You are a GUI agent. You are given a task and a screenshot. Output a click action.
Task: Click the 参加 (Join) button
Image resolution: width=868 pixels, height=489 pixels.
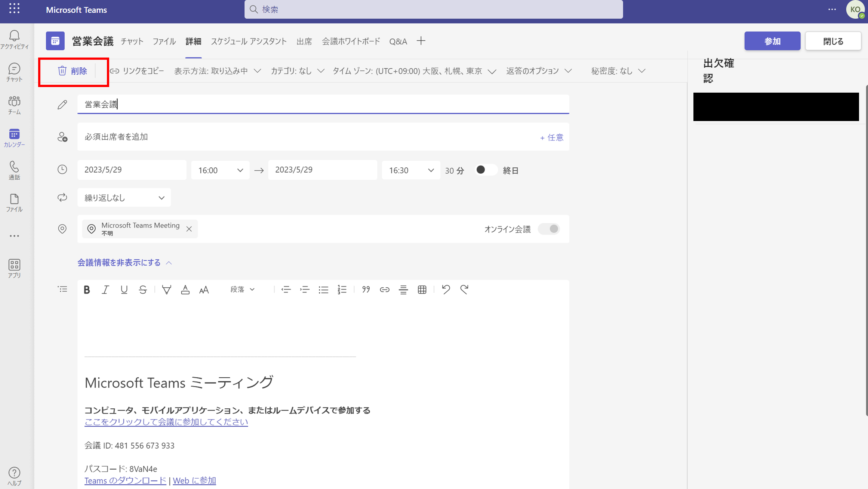point(772,41)
